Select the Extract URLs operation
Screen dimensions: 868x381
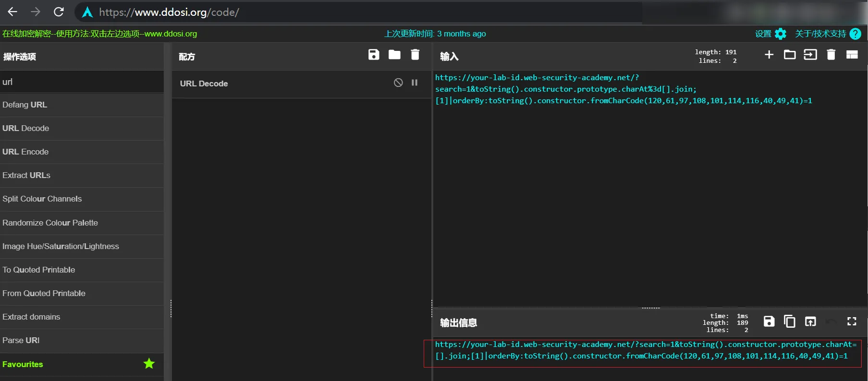[82, 175]
